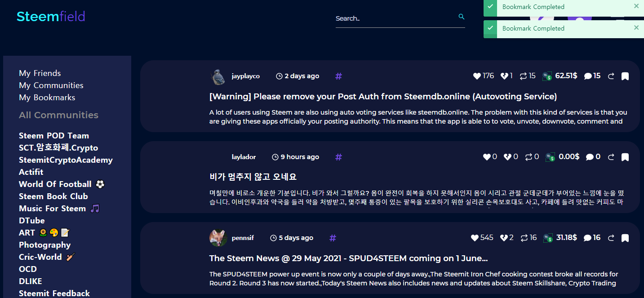Resteem the jayplayco post
This screenshot has width=644, height=298.
tap(523, 76)
